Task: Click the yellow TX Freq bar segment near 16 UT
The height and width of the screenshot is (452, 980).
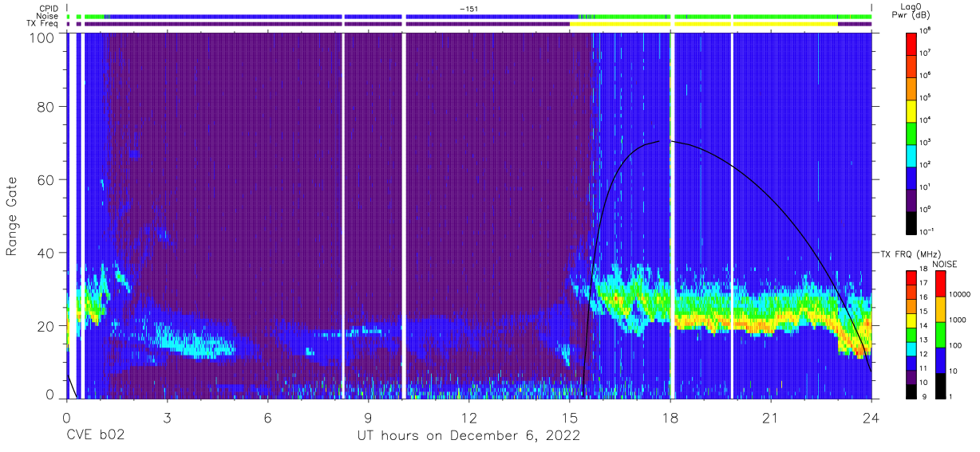Action: [x=620, y=24]
